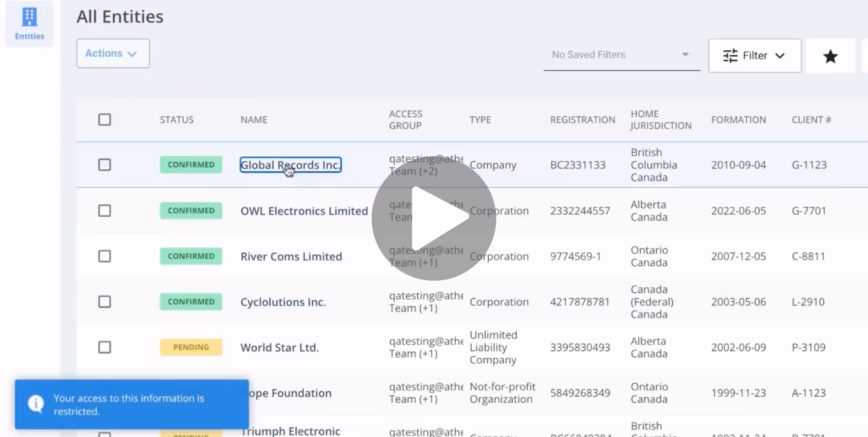The width and height of the screenshot is (868, 437).
Task: Click registration number 3395830493
Action: click(580, 348)
